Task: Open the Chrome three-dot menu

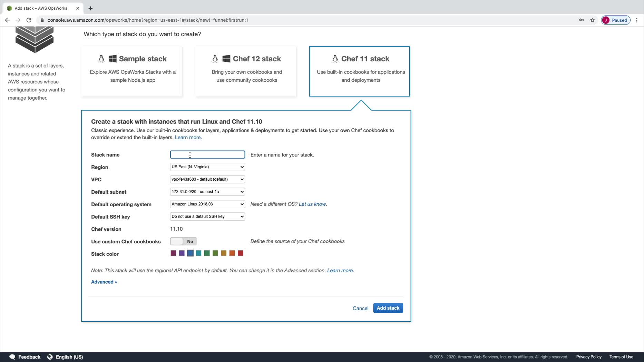Action: (637, 20)
